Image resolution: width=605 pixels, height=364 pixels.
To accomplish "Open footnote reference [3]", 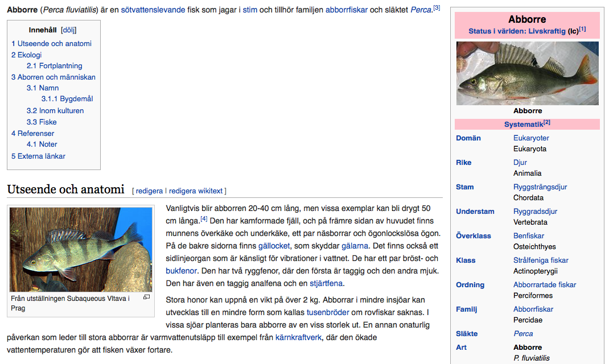I will tap(437, 8).
